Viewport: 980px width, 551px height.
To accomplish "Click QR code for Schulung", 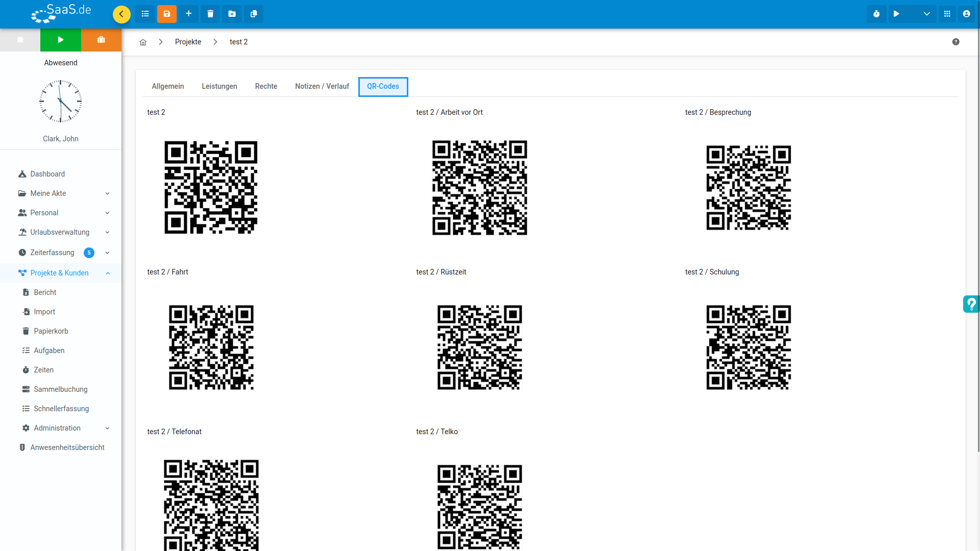I will coord(749,347).
